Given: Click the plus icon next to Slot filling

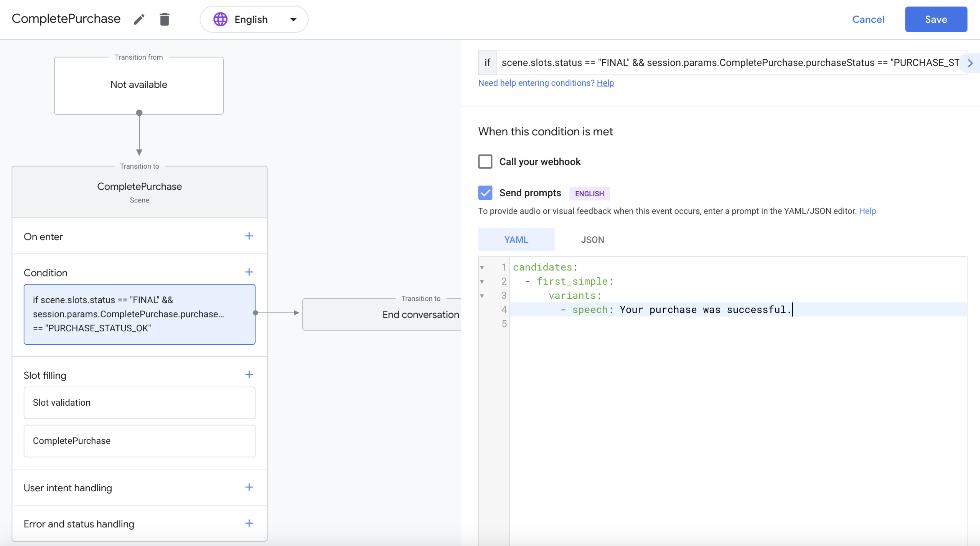Looking at the screenshot, I should pyautogui.click(x=249, y=375).
